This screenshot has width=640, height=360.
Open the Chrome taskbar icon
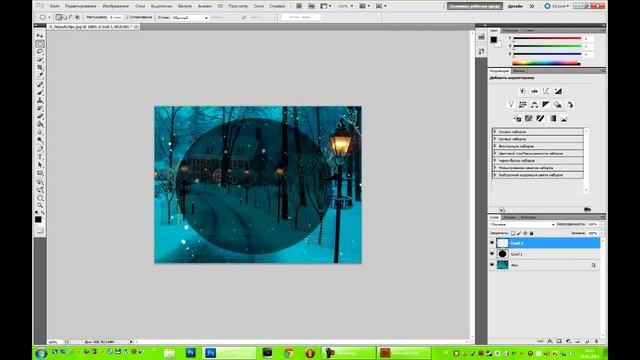[289, 353]
